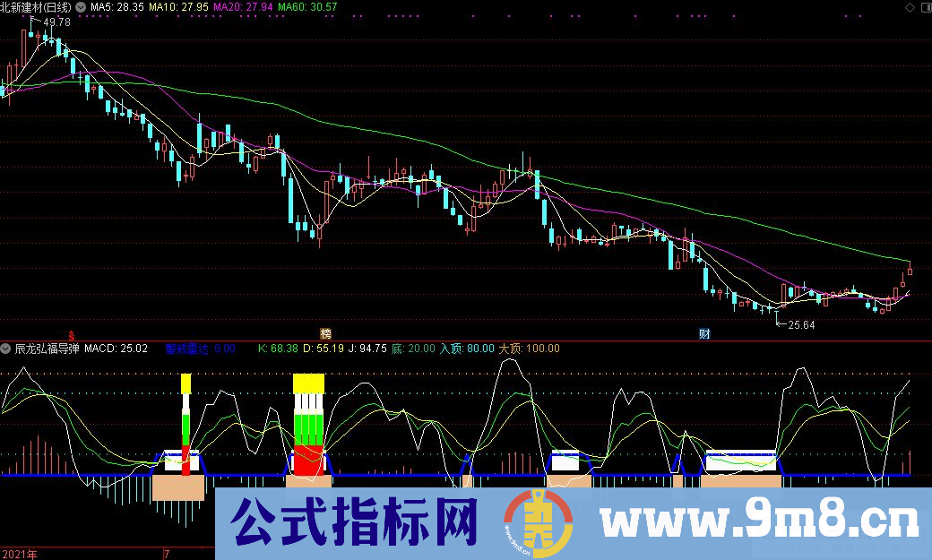
Task: Select the MA10: 27.95 label
Action: [x=178, y=7]
